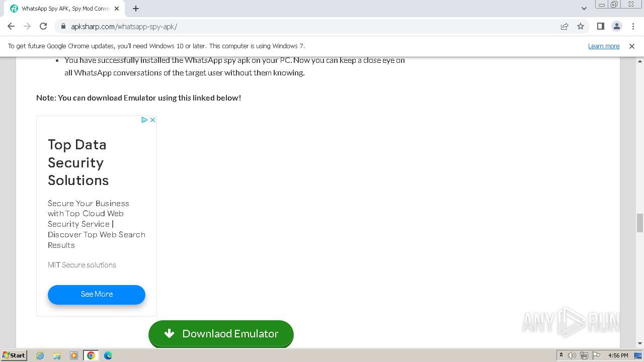This screenshot has height=362, width=644.
Task: Click Top Data Security Solutions headline
Action: [78, 162]
